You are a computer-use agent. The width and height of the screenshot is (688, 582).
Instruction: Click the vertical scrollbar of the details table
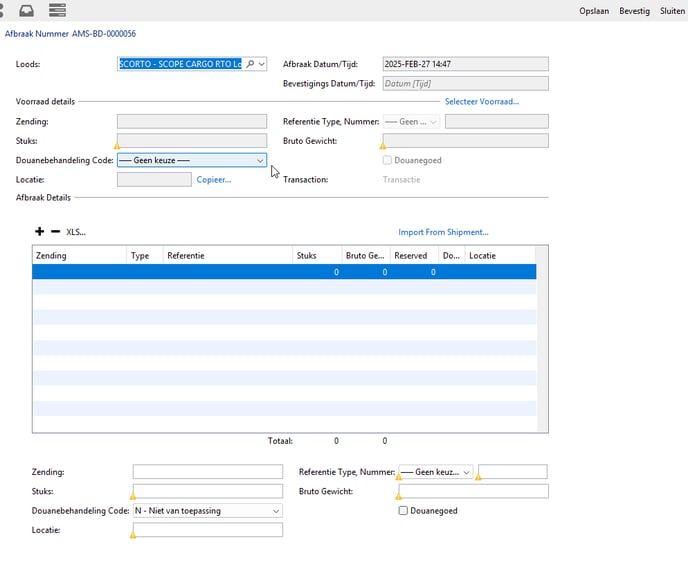(542, 339)
